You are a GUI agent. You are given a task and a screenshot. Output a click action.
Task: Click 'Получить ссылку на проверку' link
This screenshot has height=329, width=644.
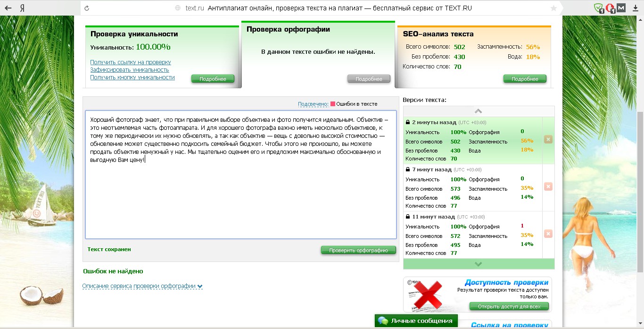click(131, 62)
